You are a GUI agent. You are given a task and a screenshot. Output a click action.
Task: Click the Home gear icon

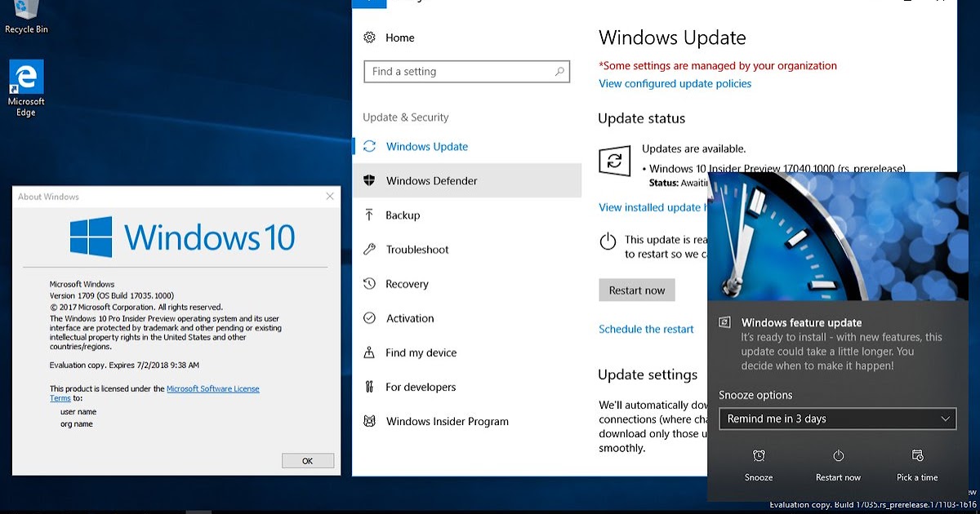coord(370,38)
